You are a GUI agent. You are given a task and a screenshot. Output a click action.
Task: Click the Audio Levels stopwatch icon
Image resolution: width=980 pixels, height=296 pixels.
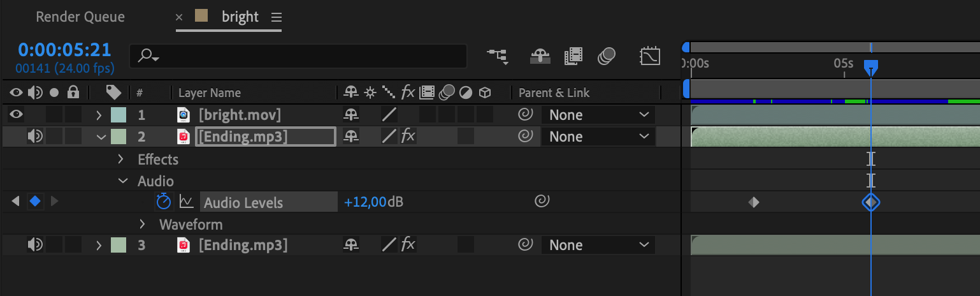tap(164, 202)
